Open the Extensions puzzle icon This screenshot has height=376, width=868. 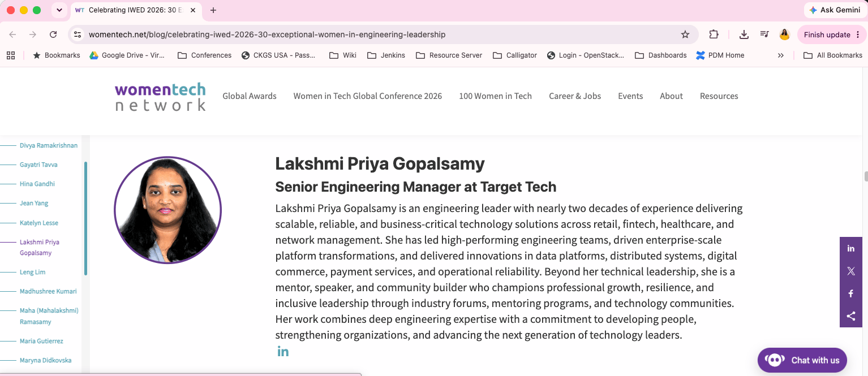(x=714, y=34)
